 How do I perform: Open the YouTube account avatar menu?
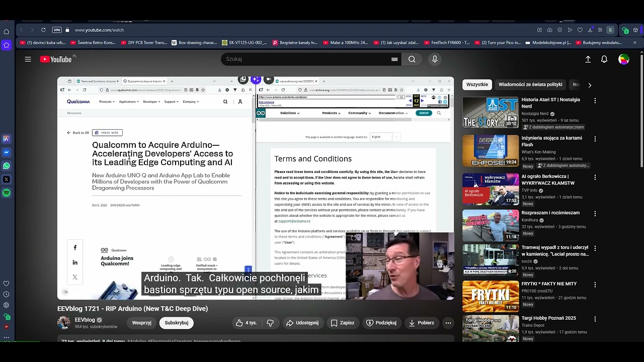tap(624, 59)
